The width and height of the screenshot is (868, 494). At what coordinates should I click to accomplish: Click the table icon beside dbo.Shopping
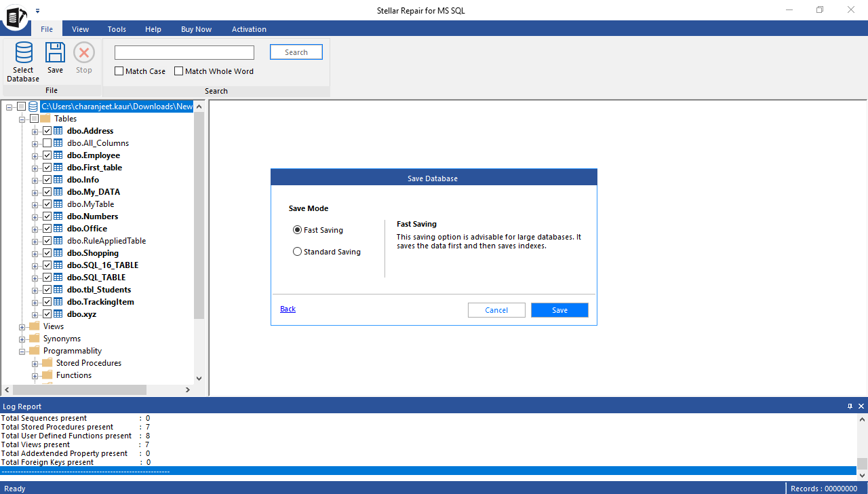tap(58, 253)
